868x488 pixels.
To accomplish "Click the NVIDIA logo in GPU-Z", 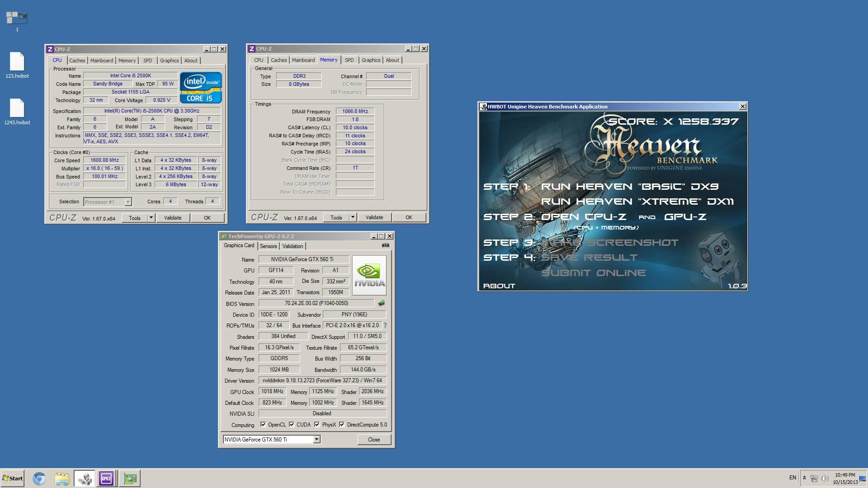I will 369,276.
